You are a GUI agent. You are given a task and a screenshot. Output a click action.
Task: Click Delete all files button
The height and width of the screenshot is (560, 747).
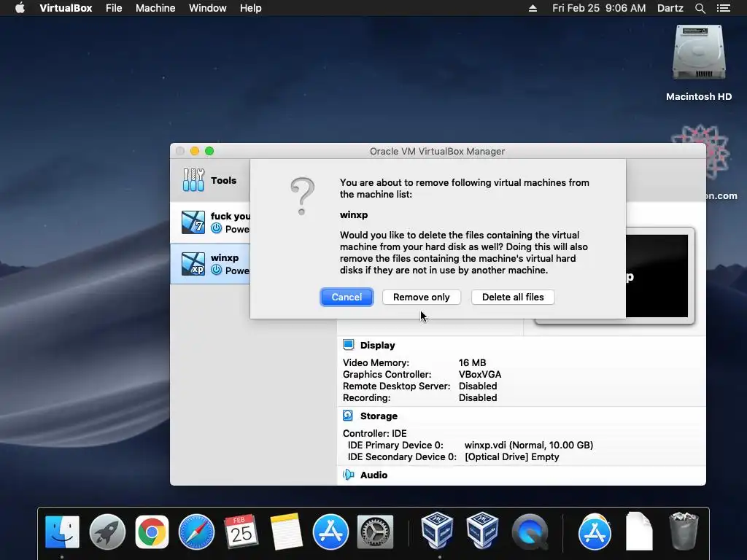513,297
